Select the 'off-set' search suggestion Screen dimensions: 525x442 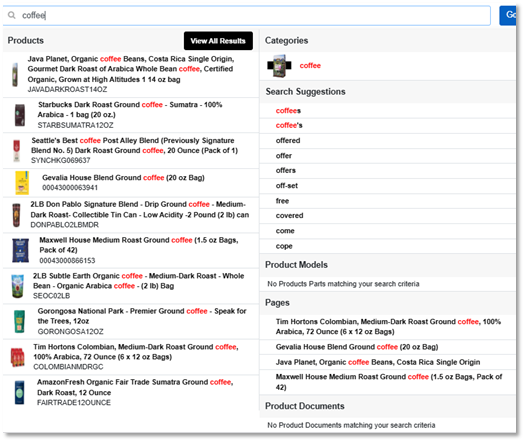[x=287, y=186]
